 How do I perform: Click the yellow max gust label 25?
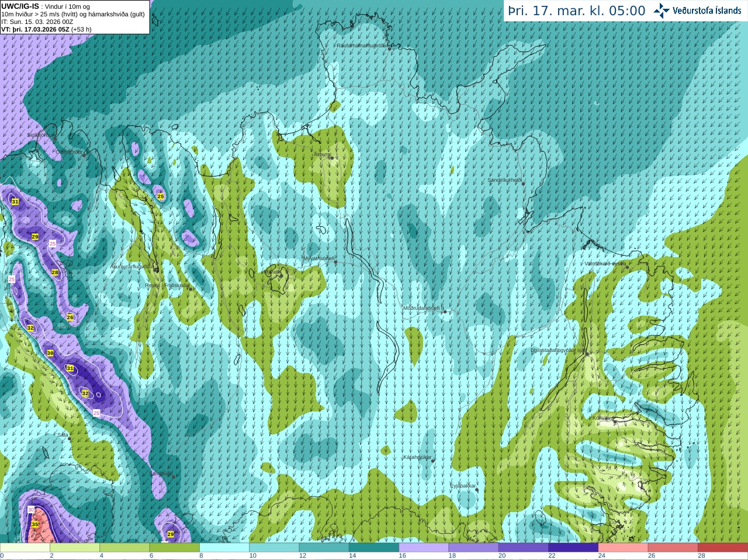(161, 196)
